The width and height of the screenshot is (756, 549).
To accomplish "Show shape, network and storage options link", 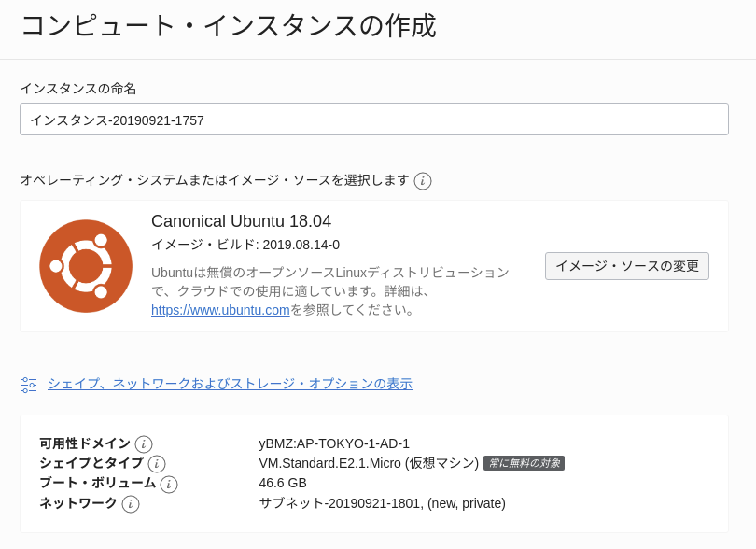I will tap(230, 384).
